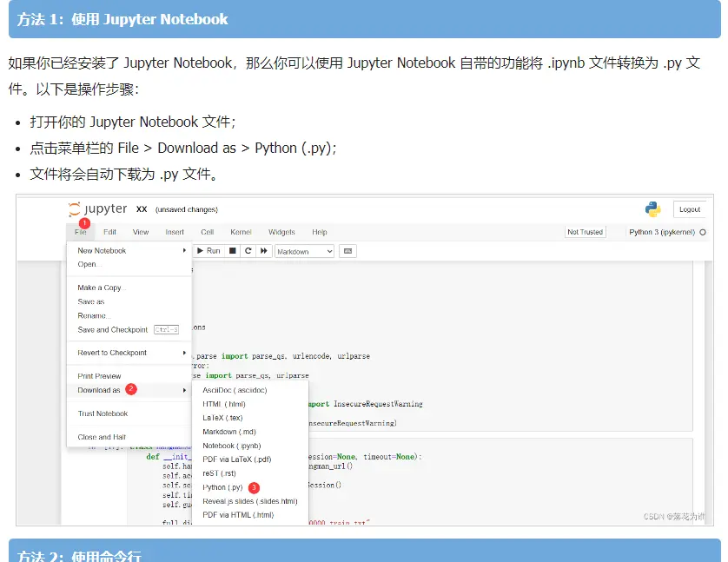Screen dimensions: 728x562
Task: Select Trust Notebook menu entry
Action: (129, 413)
